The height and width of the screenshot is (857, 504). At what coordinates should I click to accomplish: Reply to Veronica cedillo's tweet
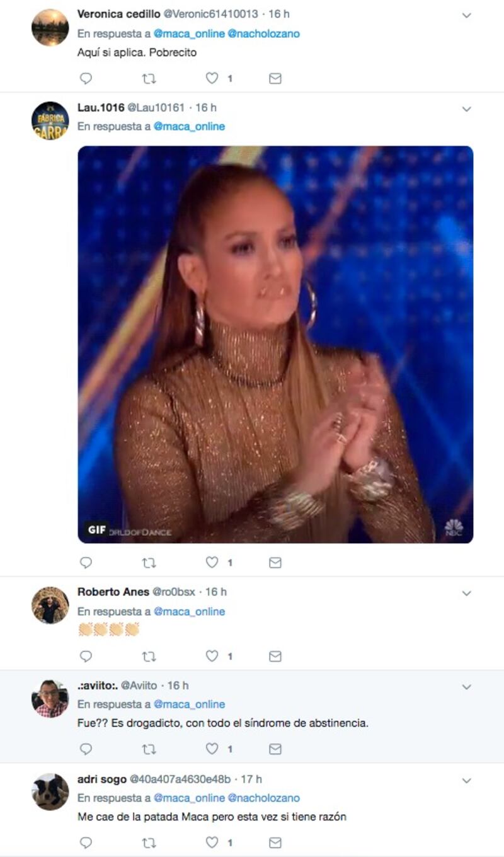(86, 79)
